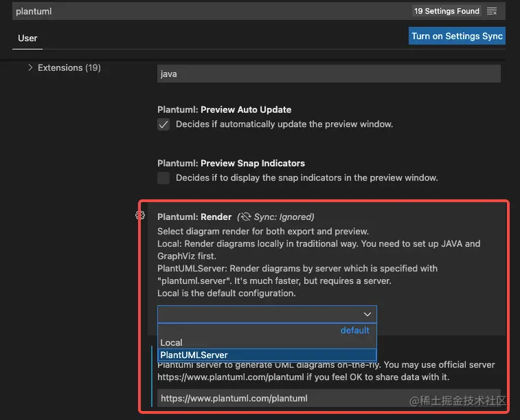The image size is (520, 420).
Task: Select the Local option in dropdown
Action: 267,342
